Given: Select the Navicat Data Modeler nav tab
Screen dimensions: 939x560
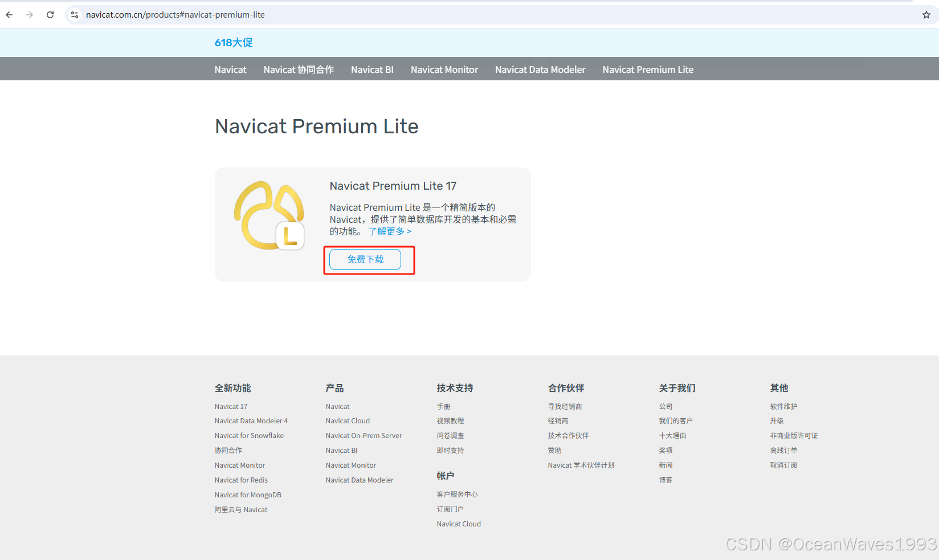Looking at the screenshot, I should point(540,70).
